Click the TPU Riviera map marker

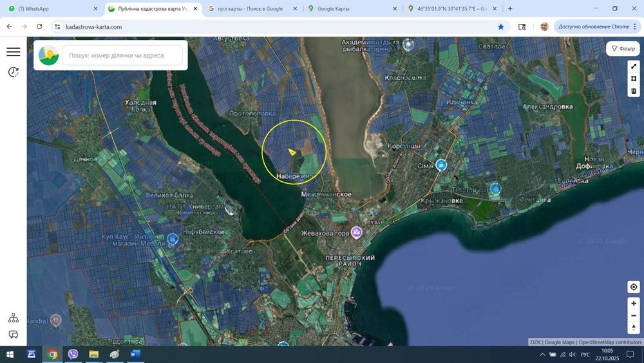(495, 189)
